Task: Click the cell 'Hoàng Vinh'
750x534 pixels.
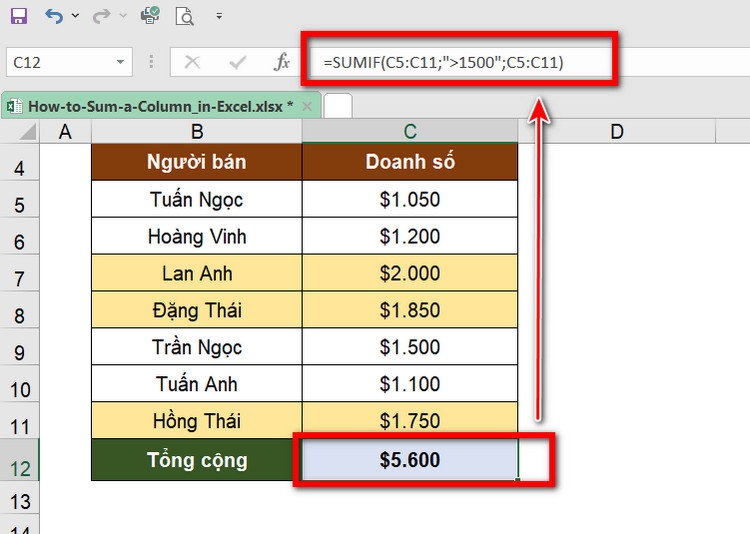Action: [x=197, y=236]
